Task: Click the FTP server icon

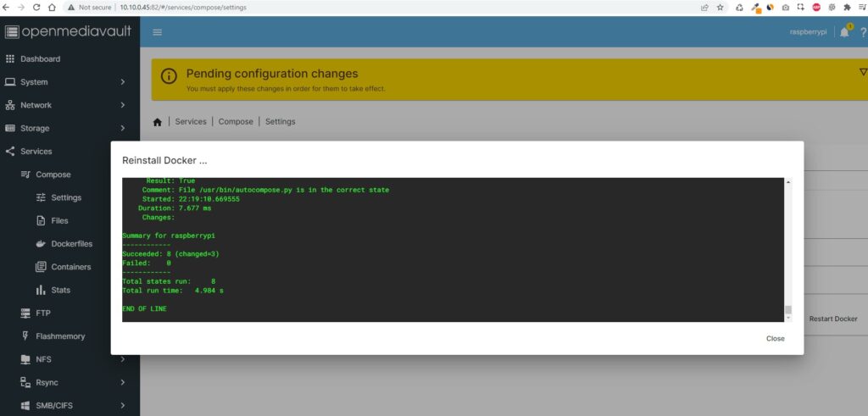Action: [x=25, y=313]
